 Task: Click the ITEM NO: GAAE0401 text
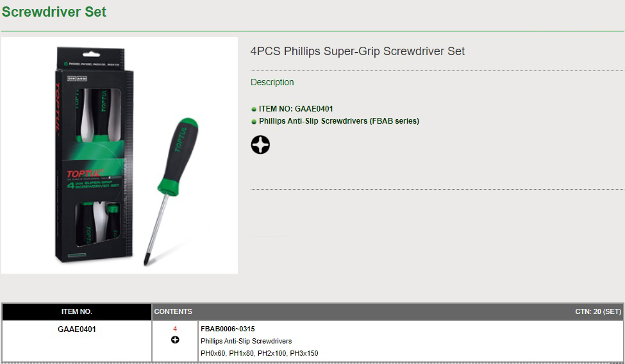click(x=296, y=109)
